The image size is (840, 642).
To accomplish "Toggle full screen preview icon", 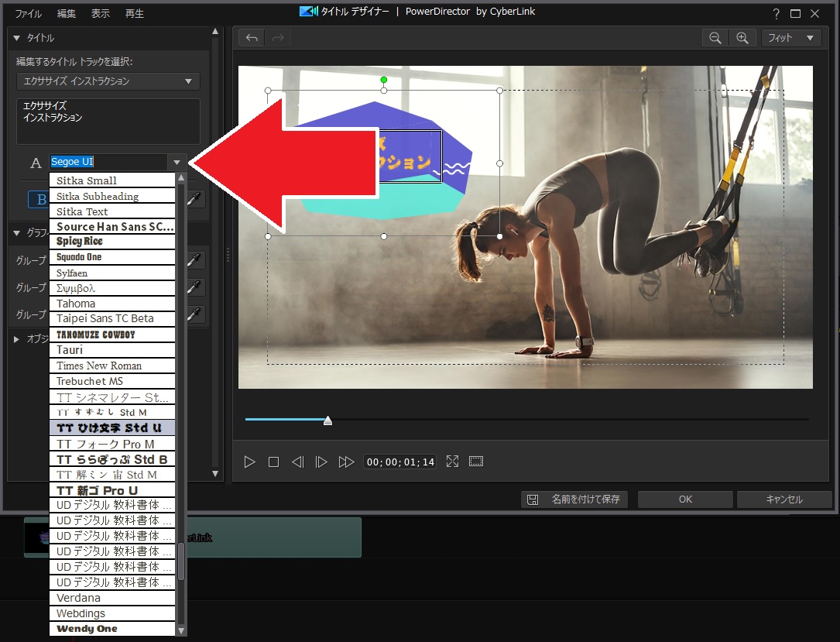I will click(452, 462).
